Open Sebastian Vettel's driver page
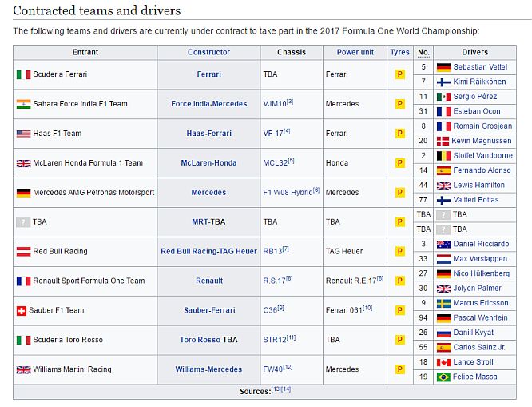 480,67
